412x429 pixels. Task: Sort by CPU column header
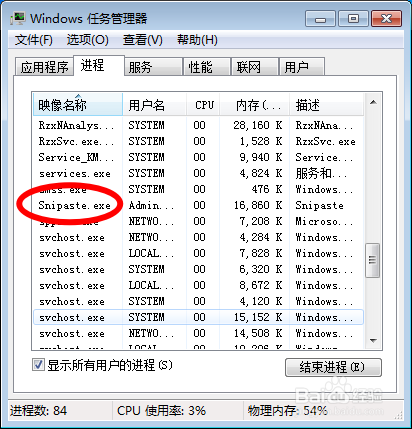tap(203, 105)
